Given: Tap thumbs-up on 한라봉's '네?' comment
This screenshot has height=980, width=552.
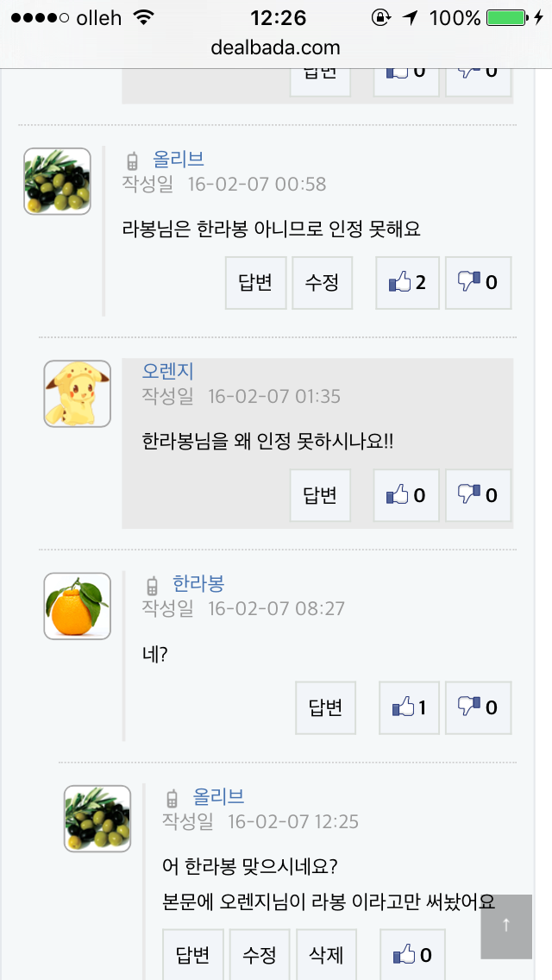Looking at the screenshot, I should 410,708.
